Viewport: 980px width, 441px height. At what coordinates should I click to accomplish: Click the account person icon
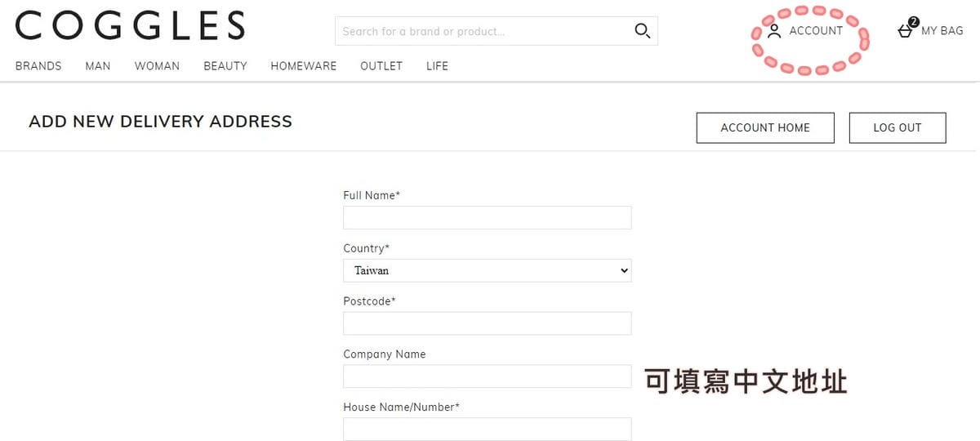pos(774,31)
